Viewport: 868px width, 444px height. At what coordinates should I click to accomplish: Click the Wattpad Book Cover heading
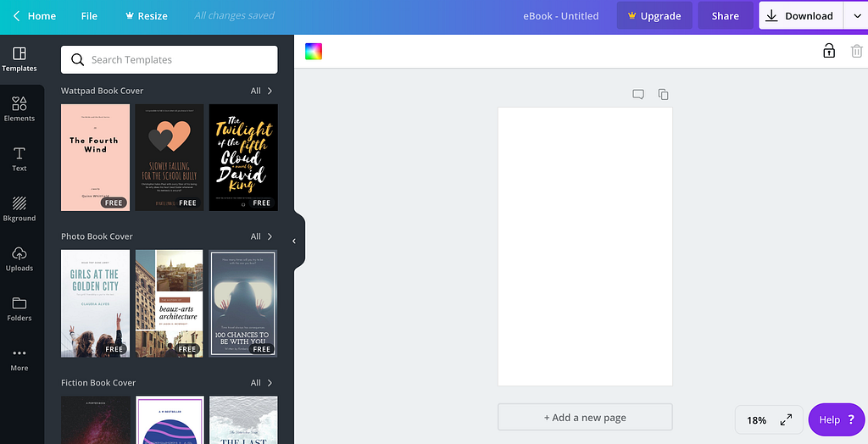[102, 91]
